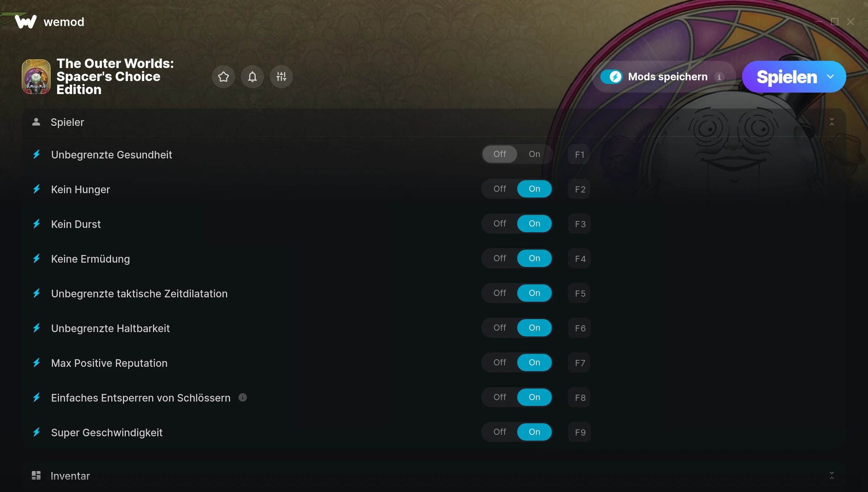Open notifications bell icon
This screenshot has height=492, width=868.
tap(252, 77)
